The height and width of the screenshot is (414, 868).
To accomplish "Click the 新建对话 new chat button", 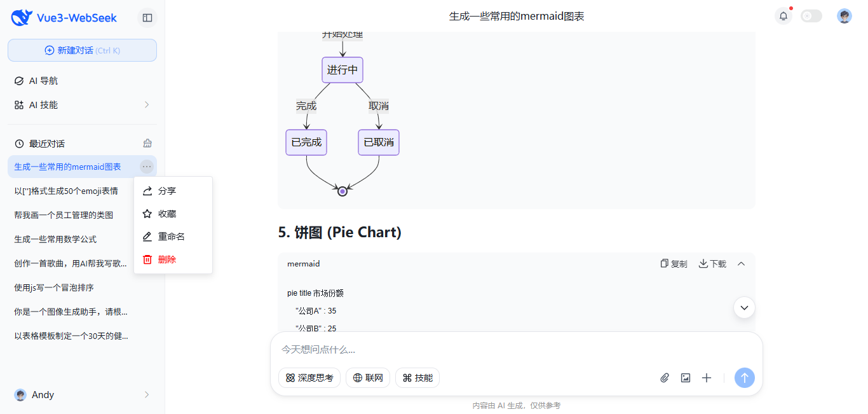I will coord(82,50).
